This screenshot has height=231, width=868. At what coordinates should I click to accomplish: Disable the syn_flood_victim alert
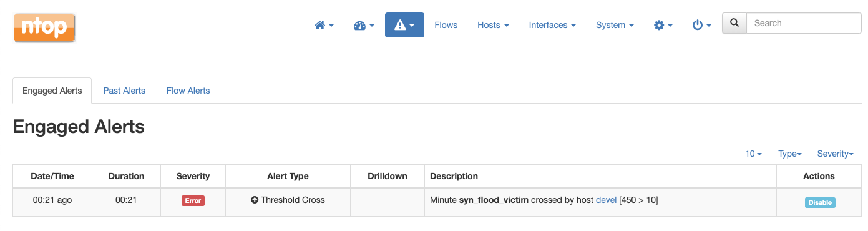tap(820, 202)
